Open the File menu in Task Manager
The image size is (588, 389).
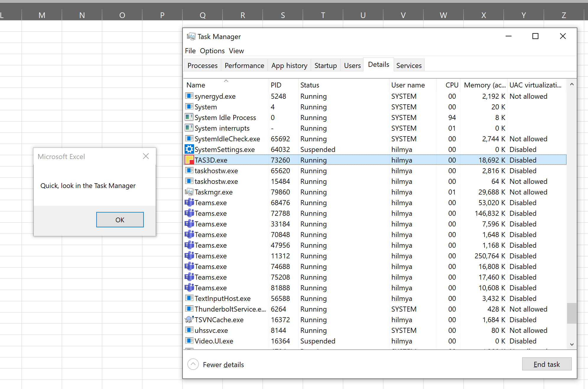(x=190, y=51)
